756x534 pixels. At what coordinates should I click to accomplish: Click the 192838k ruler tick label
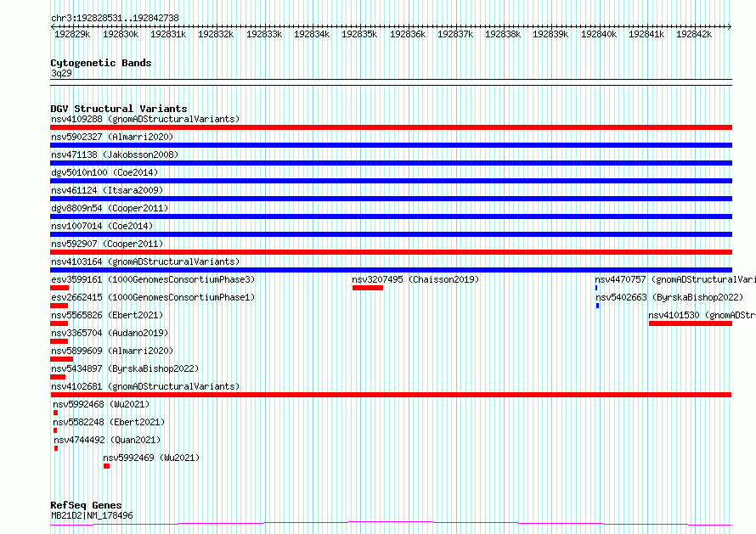pyautogui.click(x=503, y=34)
